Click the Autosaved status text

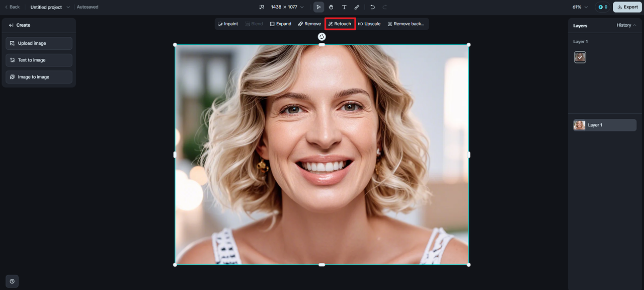pos(88,7)
